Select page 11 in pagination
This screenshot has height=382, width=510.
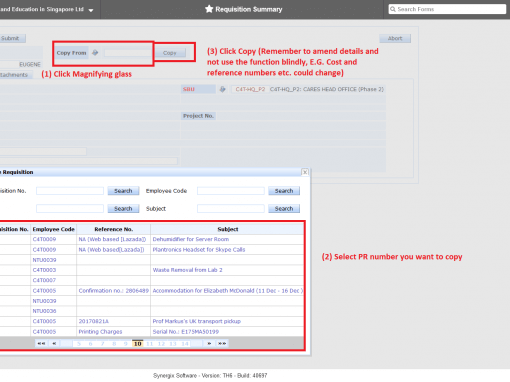pyautogui.click(x=149, y=344)
